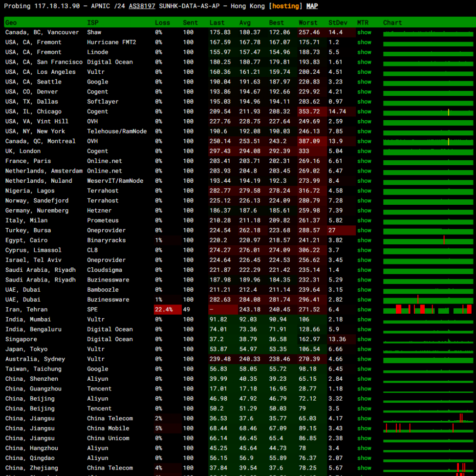476x476 pixels.
Task: Click the Sent column header
Action: pos(190,23)
